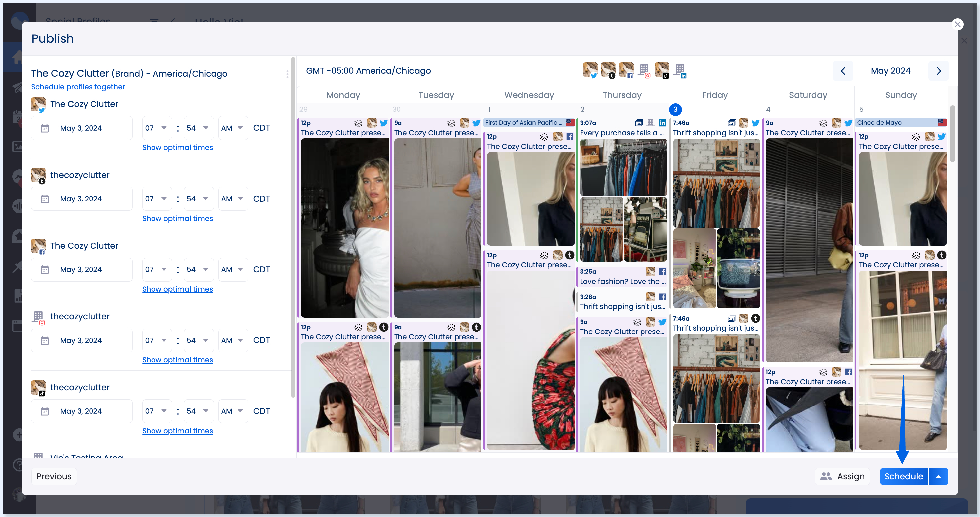980x517 pixels.
Task: Click Show optimal times under Tumblr profile
Action: tap(177, 219)
